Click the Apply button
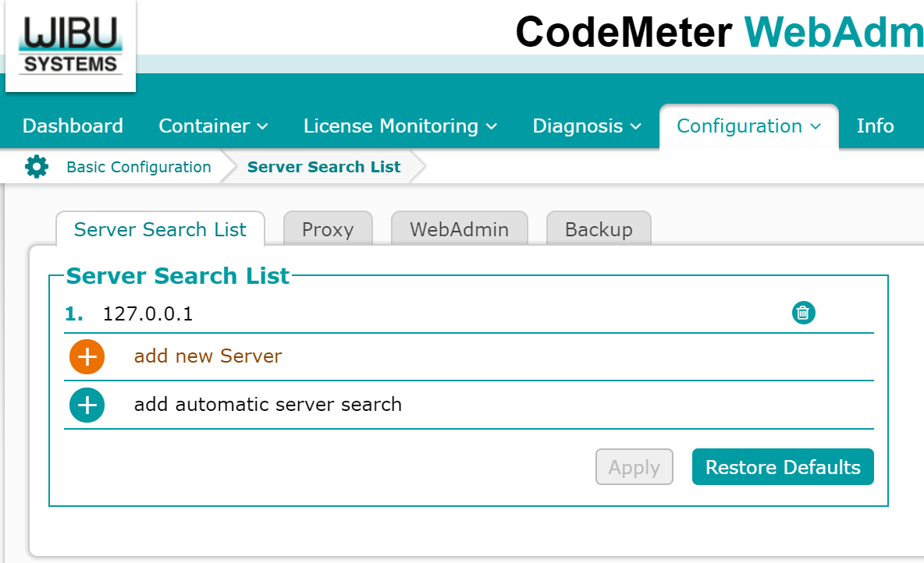This screenshot has width=924, height=563. pos(634,467)
